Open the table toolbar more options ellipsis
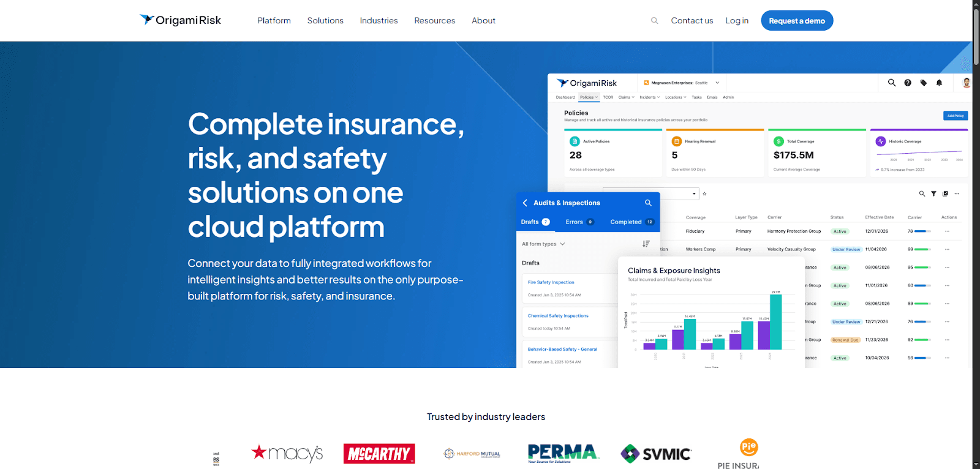Image resolution: width=980 pixels, height=469 pixels. 957,193
